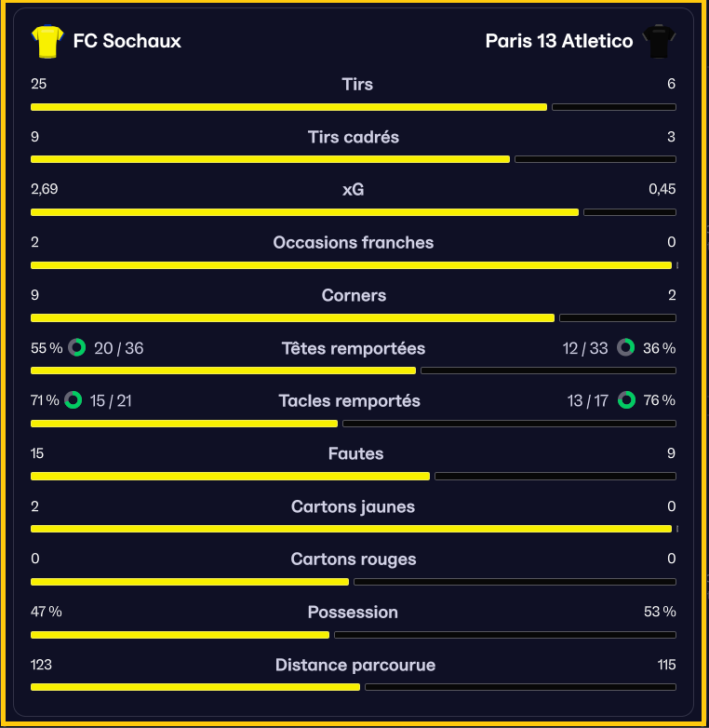Viewport: 709px width, 728px height.
Task: Click the yellow FC Sochaux jersey icon
Action: coord(47,41)
